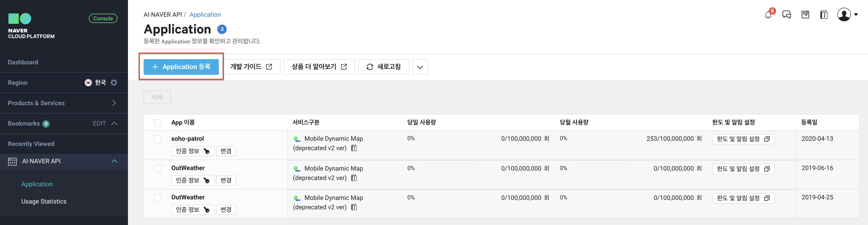Open the info document icon in header
The height and width of the screenshot is (225, 868).
824,15
